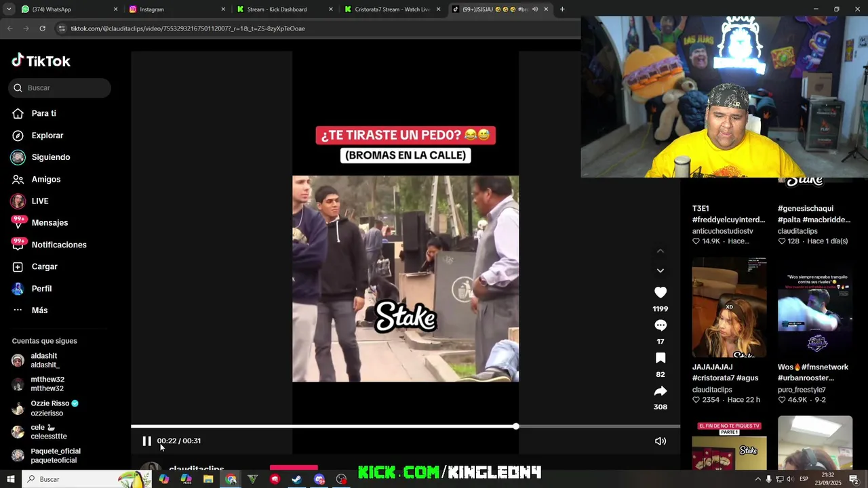The width and height of the screenshot is (868, 488).
Task: Go to next video with down chevron
Action: click(x=660, y=270)
